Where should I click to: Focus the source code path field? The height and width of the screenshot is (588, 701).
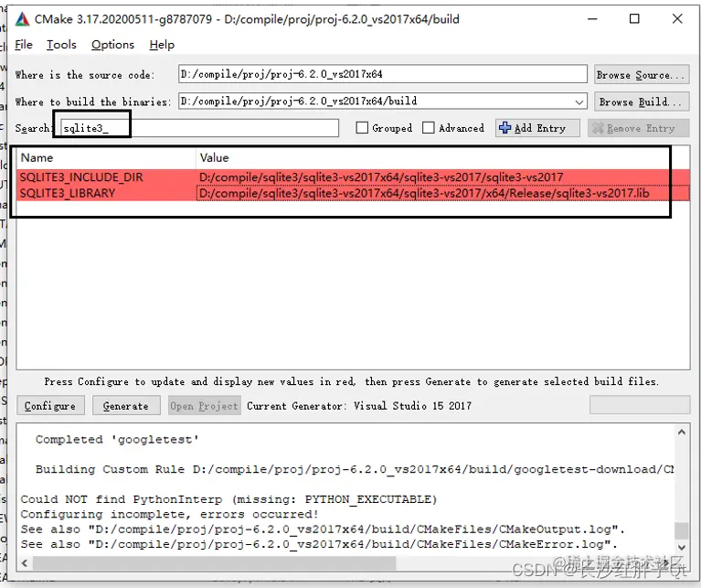(383, 74)
